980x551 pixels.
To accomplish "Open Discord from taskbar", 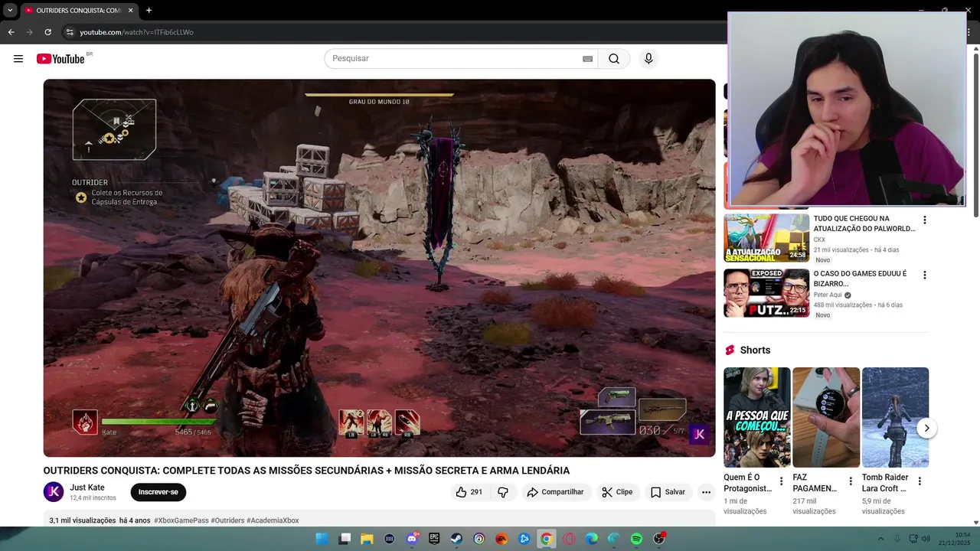I will [412, 539].
